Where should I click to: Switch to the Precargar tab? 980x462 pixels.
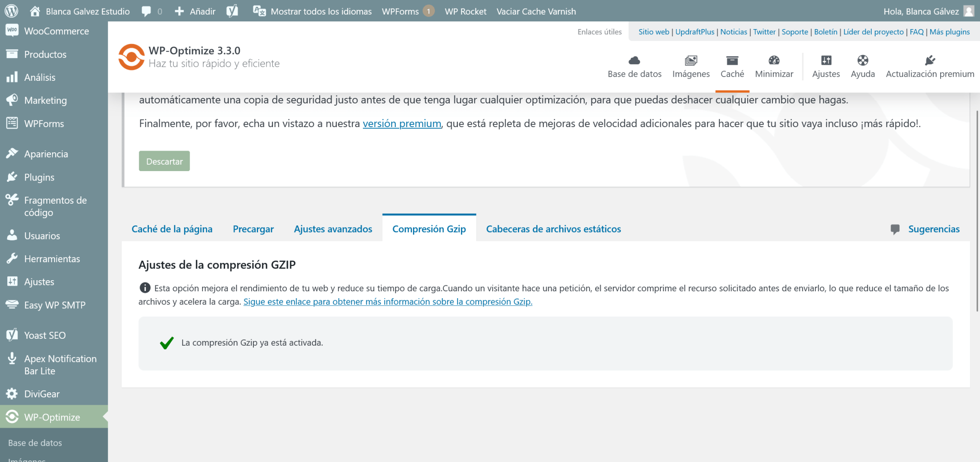253,229
